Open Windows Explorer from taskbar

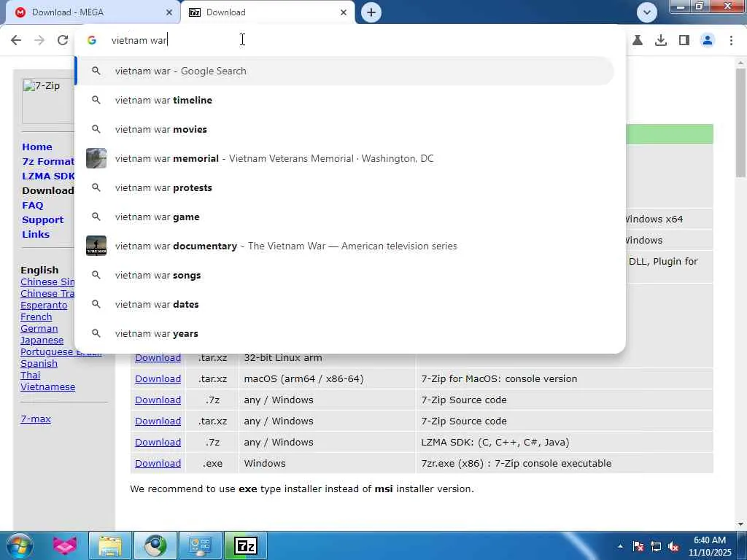coord(109,545)
